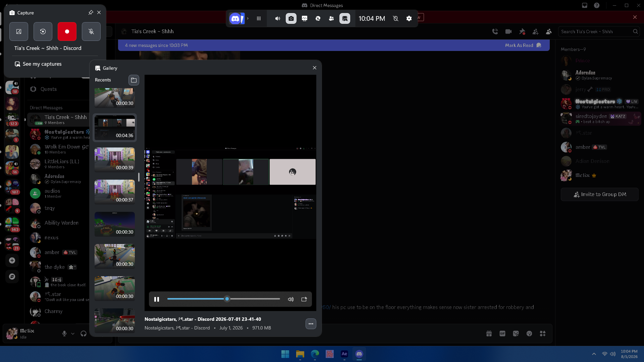Open the Apps launcher in the message bar
The width and height of the screenshot is (644, 362).
tap(543, 334)
